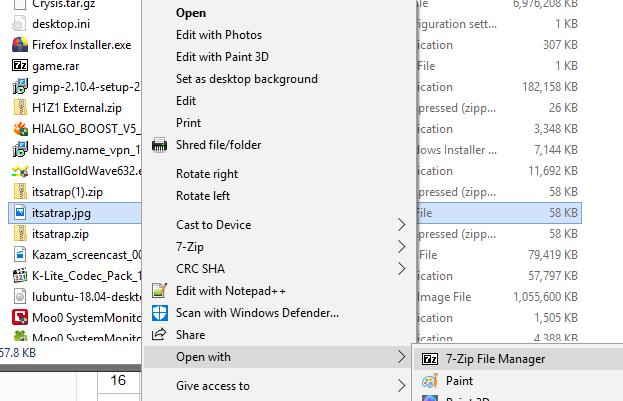This screenshot has height=401, width=623.
Task: Select Set as desktop background
Action: pyautogui.click(x=246, y=79)
